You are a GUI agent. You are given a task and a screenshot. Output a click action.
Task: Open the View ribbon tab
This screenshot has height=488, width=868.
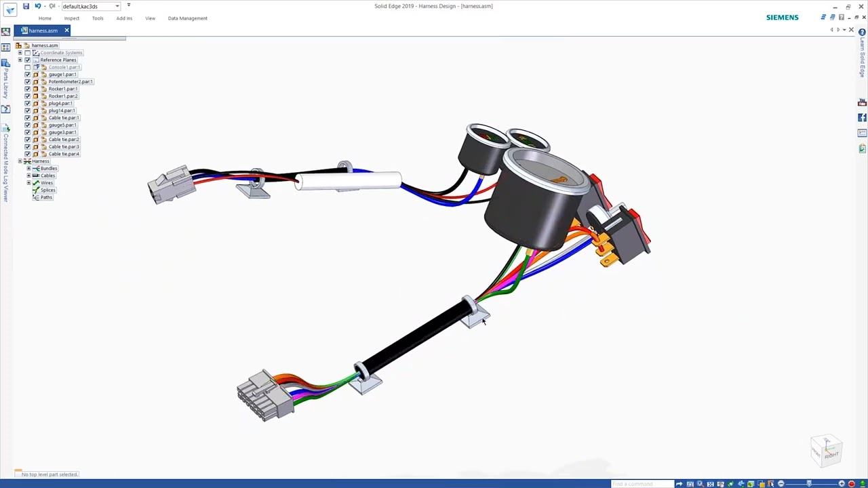(150, 18)
